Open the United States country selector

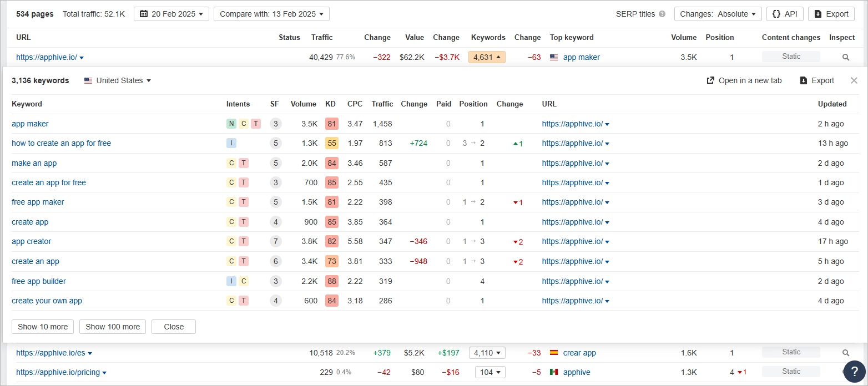pos(117,80)
